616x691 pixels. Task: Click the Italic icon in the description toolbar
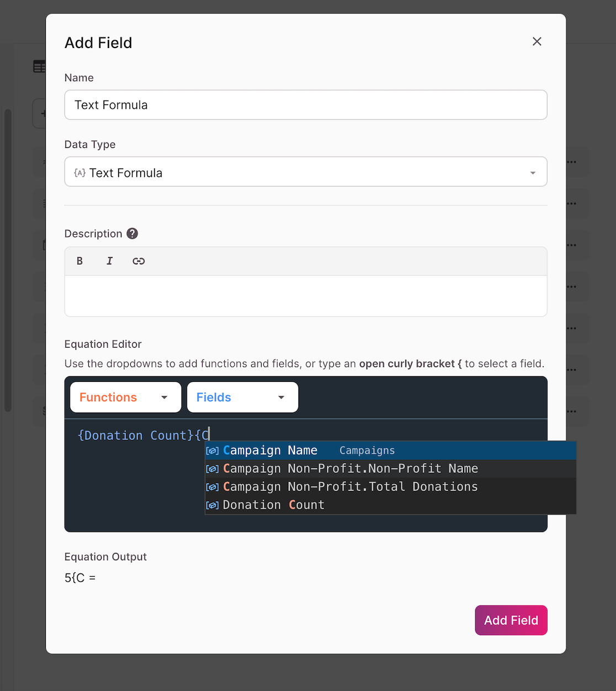(109, 261)
